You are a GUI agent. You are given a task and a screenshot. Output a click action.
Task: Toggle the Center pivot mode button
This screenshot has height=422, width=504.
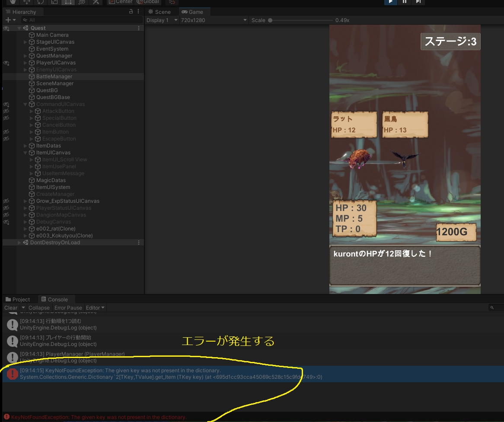(x=121, y=2)
